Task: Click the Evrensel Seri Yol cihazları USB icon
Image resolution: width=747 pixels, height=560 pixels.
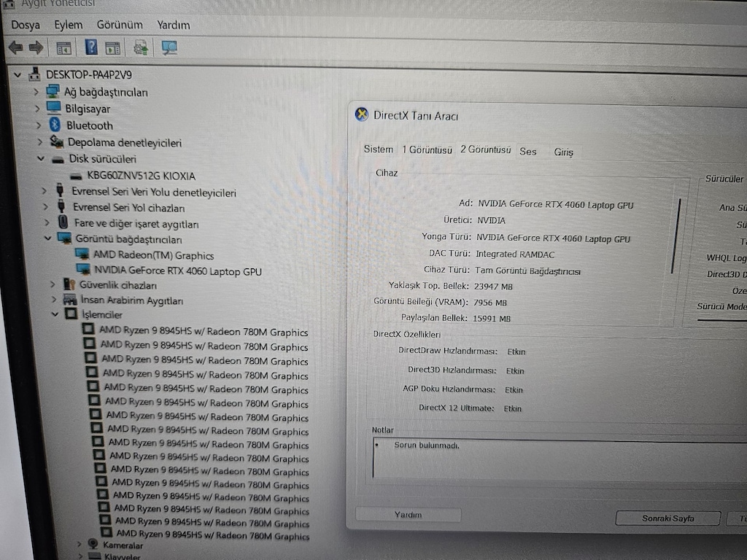Action: tap(61, 206)
